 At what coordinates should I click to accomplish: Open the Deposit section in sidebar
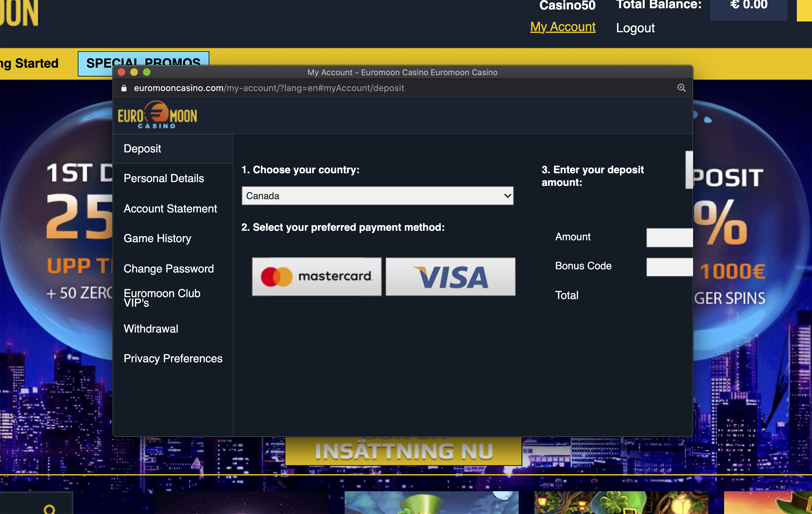click(x=173, y=149)
